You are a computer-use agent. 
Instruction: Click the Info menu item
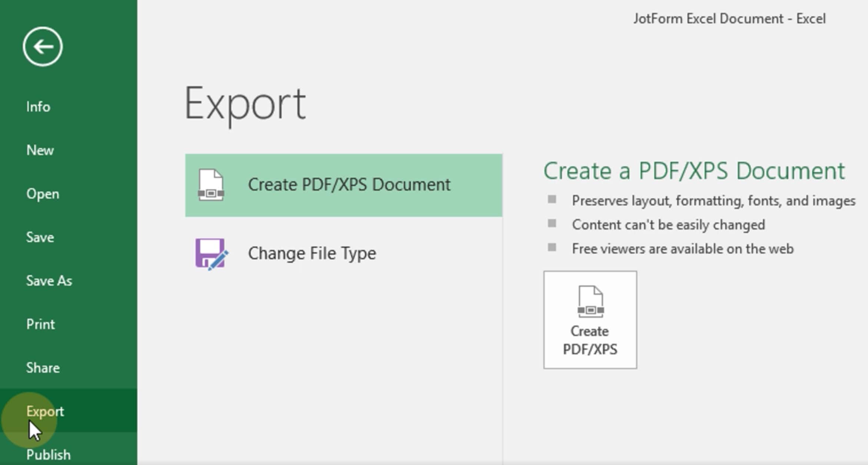click(37, 106)
